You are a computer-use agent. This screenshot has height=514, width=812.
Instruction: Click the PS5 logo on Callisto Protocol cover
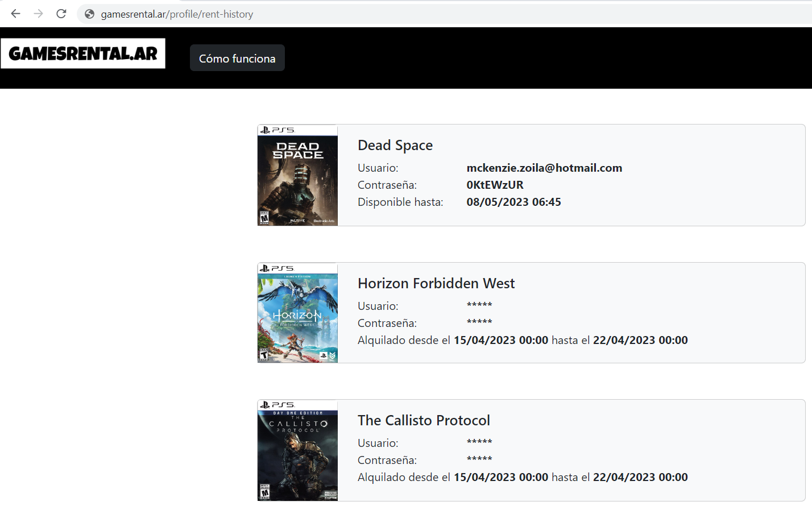(277, 405)
